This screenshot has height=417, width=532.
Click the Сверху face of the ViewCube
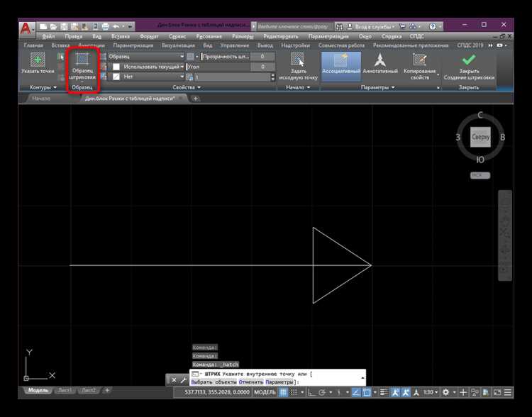[x=480, y=137]
